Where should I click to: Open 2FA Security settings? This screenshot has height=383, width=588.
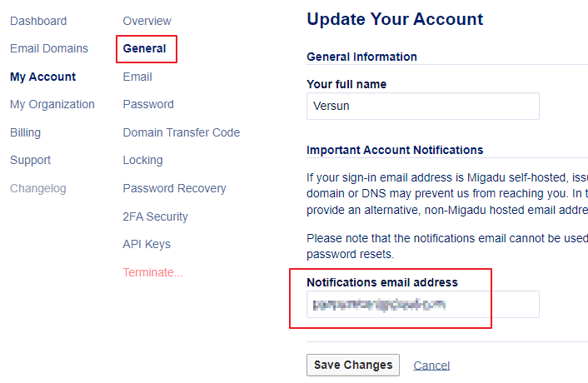(x=155, y=216)
